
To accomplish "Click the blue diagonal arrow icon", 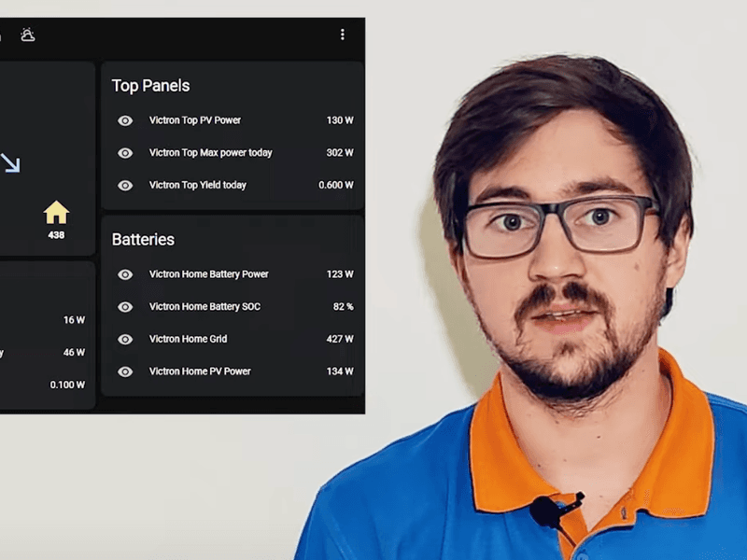I will coord(10,162).
